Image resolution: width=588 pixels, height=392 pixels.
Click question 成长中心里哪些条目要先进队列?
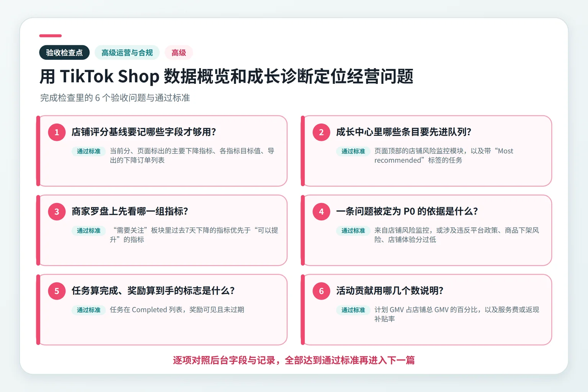click(x=403, y=132)
